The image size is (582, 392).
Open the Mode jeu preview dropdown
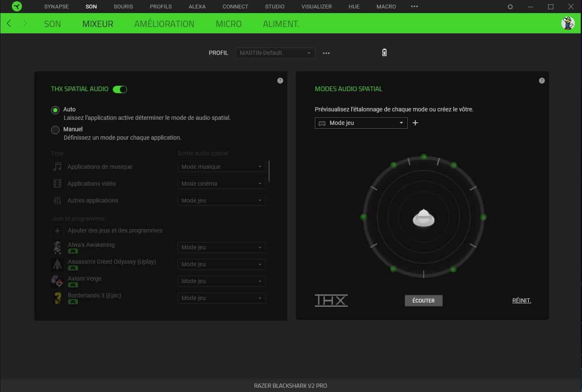[x=361, y=123]
